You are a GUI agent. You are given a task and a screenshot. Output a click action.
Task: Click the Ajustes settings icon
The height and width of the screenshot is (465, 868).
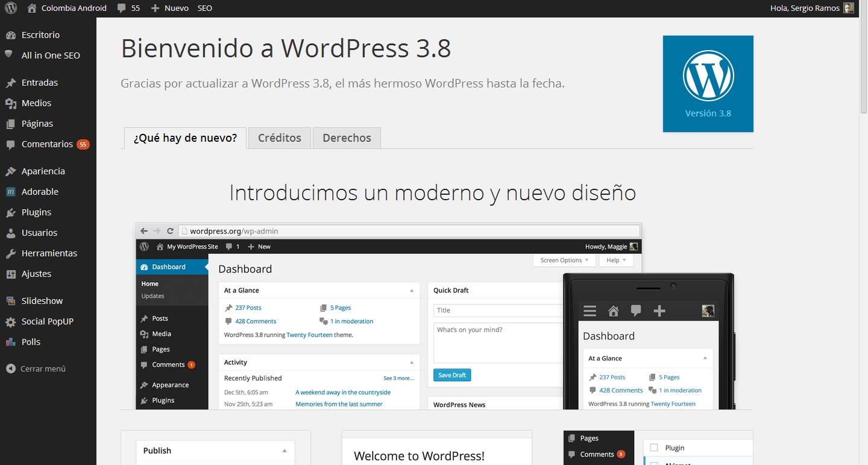pos(11,274)
